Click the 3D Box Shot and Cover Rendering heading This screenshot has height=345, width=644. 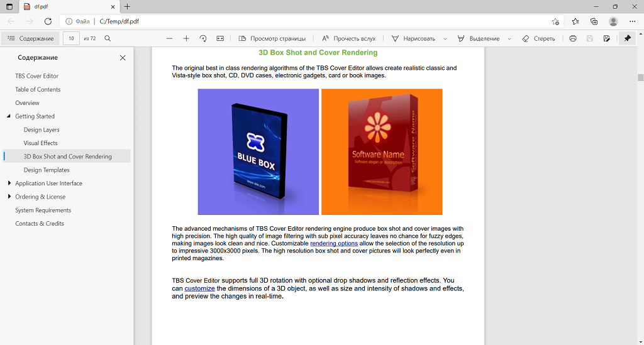click(x=318, y=53)
